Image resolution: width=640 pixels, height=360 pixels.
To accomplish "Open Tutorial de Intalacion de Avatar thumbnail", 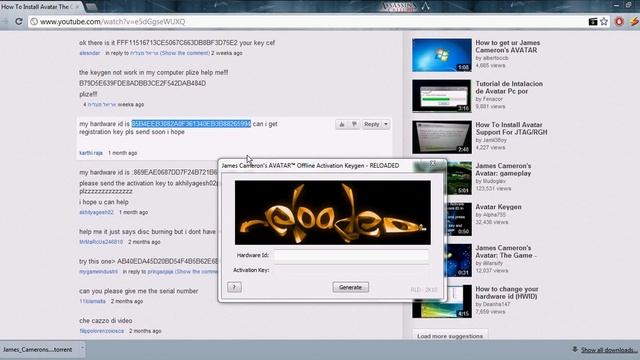I will pos(442,96).
